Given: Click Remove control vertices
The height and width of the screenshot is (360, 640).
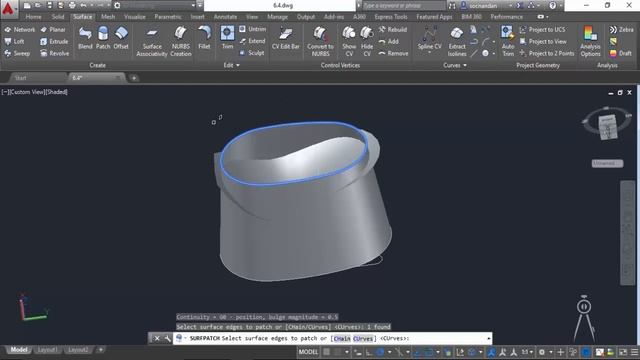Looking at the screenshot, I should click(x=393, y=53).
